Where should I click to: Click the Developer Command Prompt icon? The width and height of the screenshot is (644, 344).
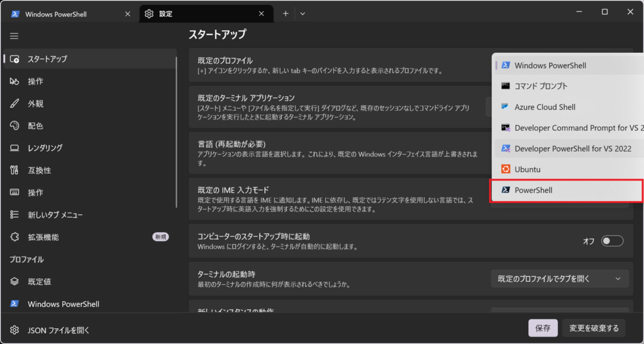(x=506, y=128)
